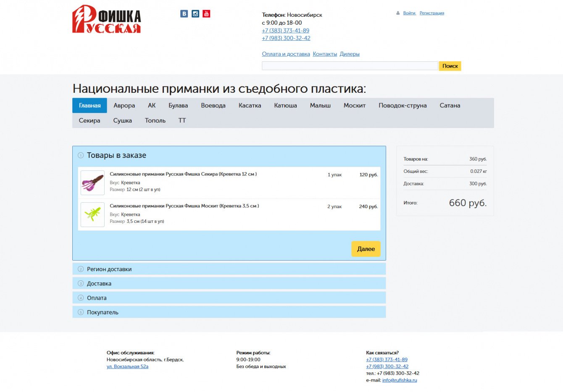The image size is (563, 392).
Task: Open the Аврора category
Action: (124, 105)
